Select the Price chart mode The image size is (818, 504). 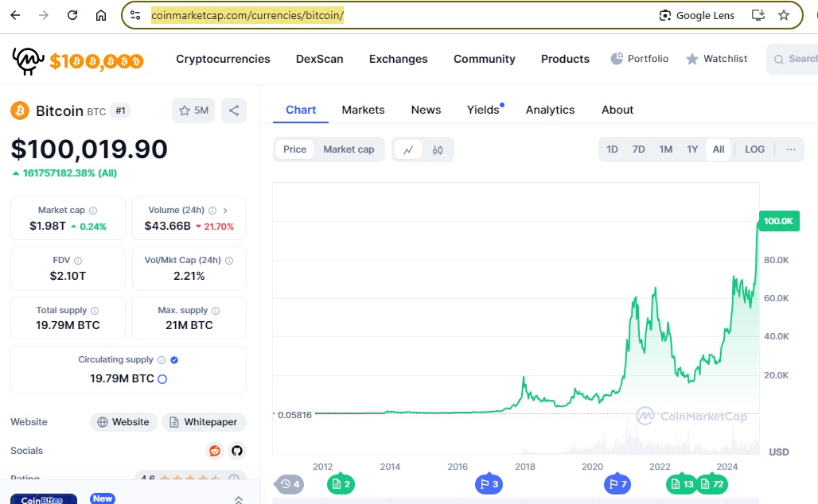294,149
